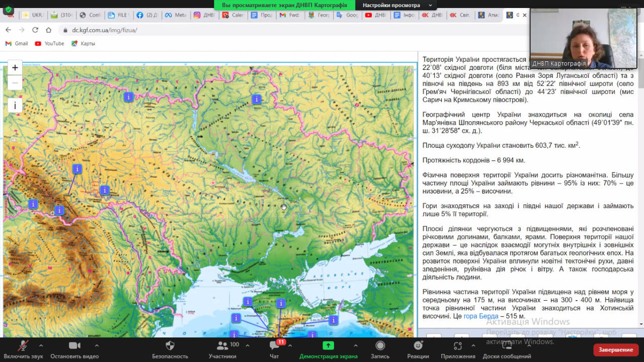Open info marker on the Carpathian southern border
This screenshot has height=362, width=644.
coord(59,210)
